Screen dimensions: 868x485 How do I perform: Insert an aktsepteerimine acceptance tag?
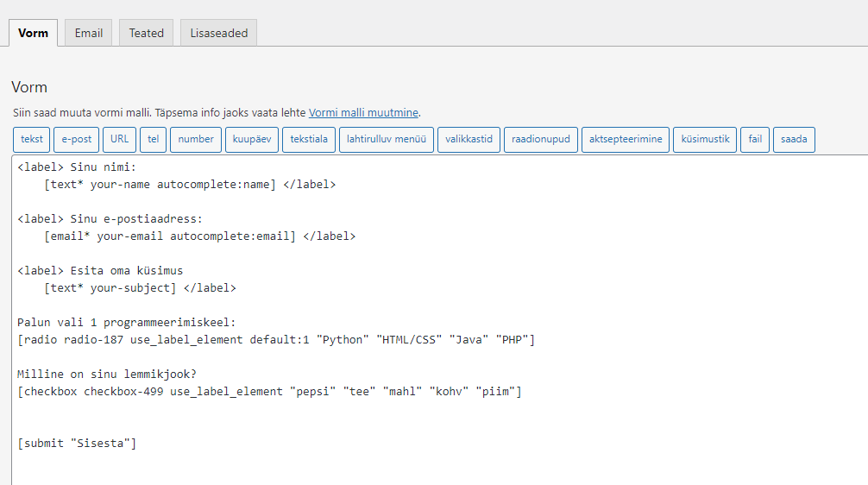(x=626, y=139)
